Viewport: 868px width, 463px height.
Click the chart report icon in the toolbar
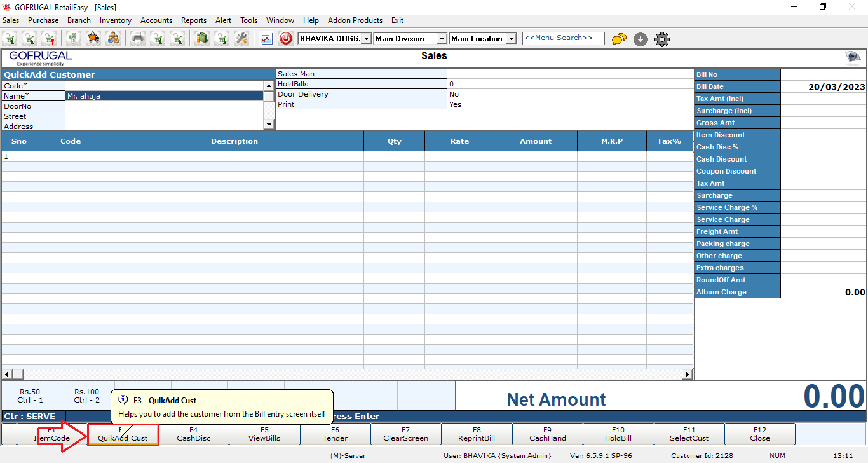[266, 39]
